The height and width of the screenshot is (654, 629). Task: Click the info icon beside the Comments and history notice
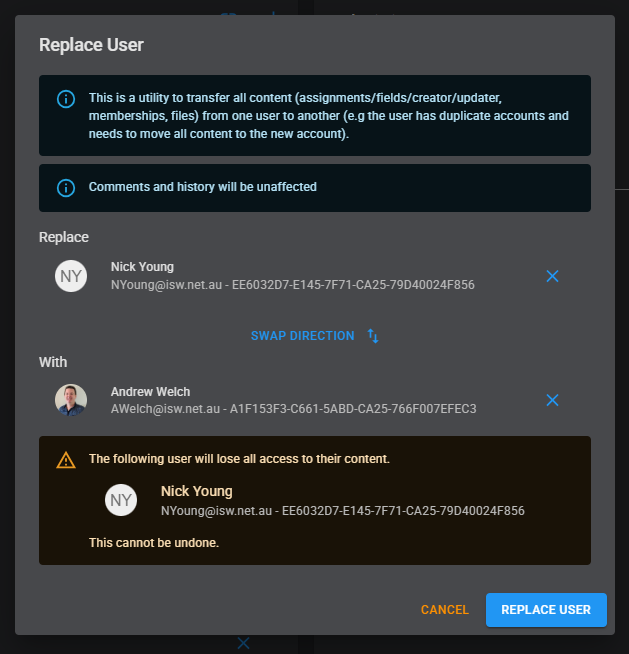coord(66,187)
